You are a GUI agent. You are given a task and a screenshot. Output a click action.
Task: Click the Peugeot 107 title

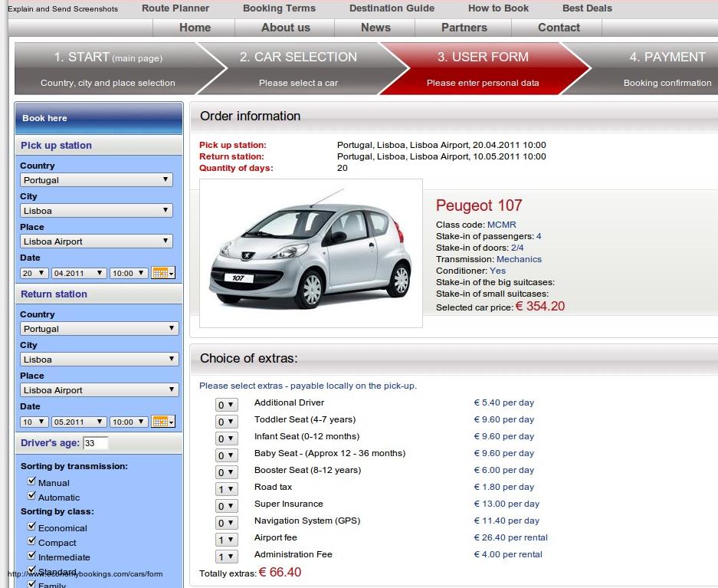pos(478,205)
